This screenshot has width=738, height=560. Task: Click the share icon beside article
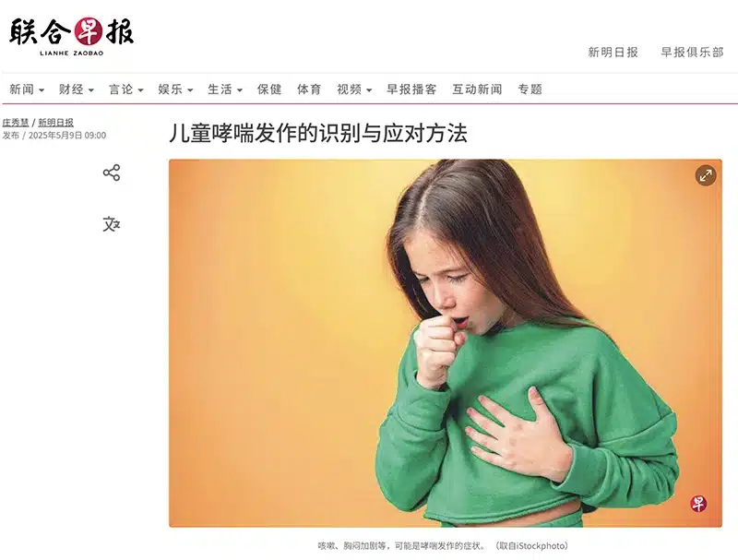112,173
